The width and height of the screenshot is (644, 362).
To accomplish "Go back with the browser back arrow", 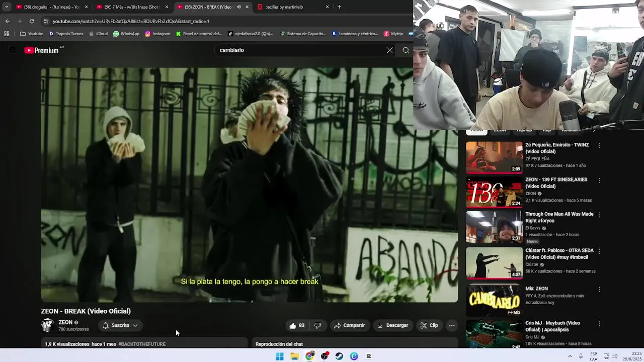I will tap(7, 21).
